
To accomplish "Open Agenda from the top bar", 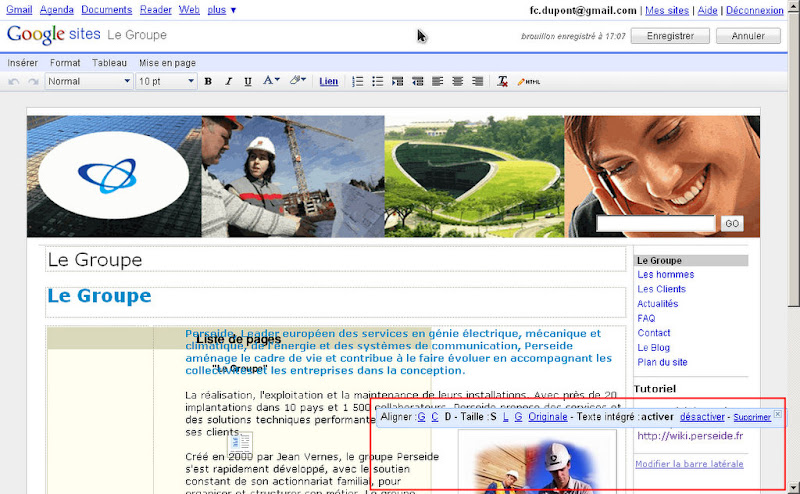I will (x=57, y=10).
